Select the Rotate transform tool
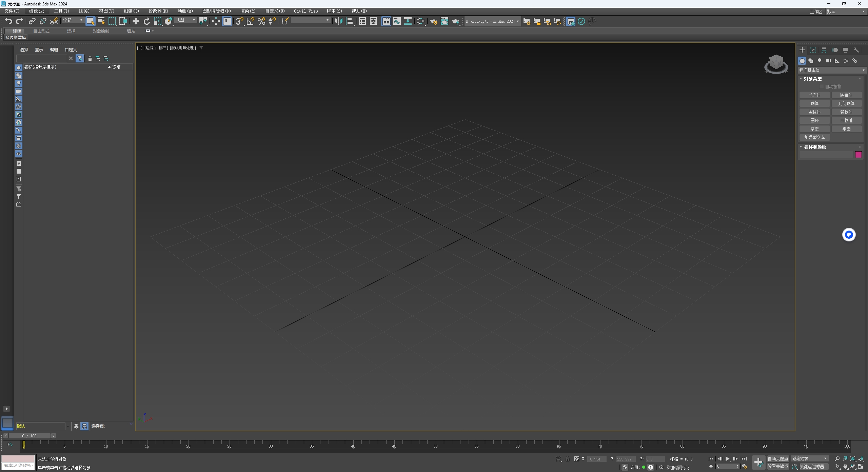The width and height of the screenshot is (868, 472). tap(147, 21)
